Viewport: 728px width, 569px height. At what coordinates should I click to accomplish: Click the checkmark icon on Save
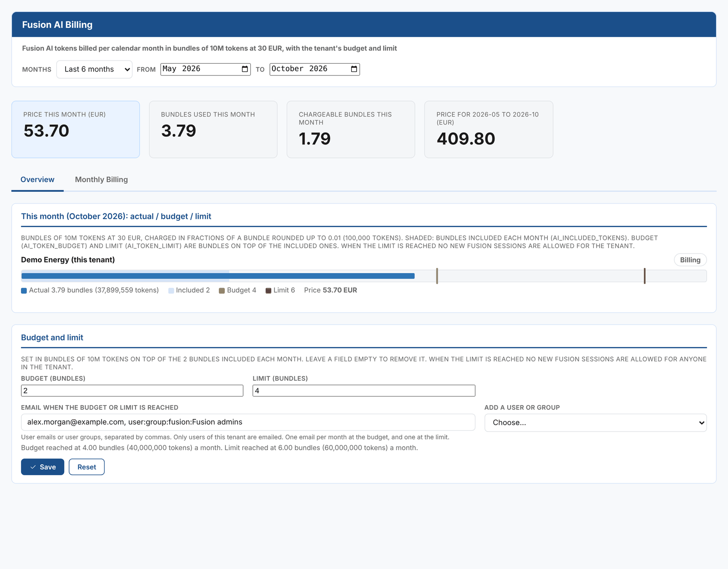point(33,467)
